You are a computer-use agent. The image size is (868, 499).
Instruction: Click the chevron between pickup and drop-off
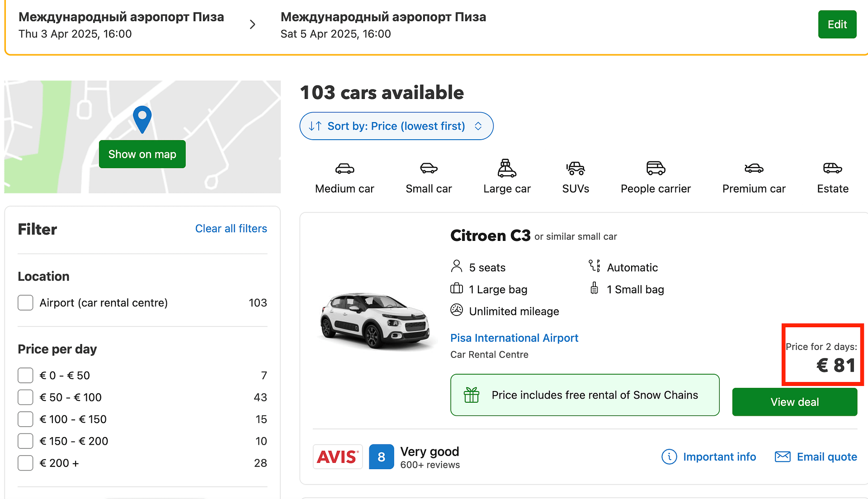point(253,24)
